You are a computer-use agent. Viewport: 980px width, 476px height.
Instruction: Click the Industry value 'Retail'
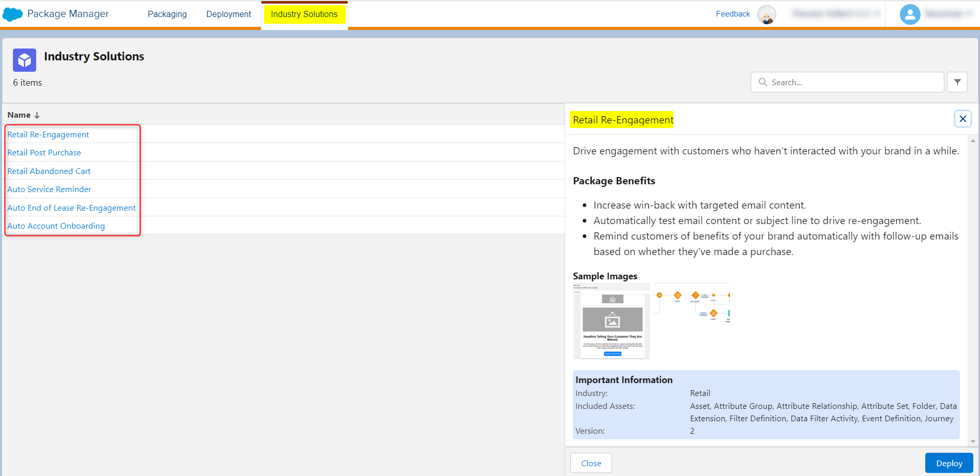coord(700,393)
